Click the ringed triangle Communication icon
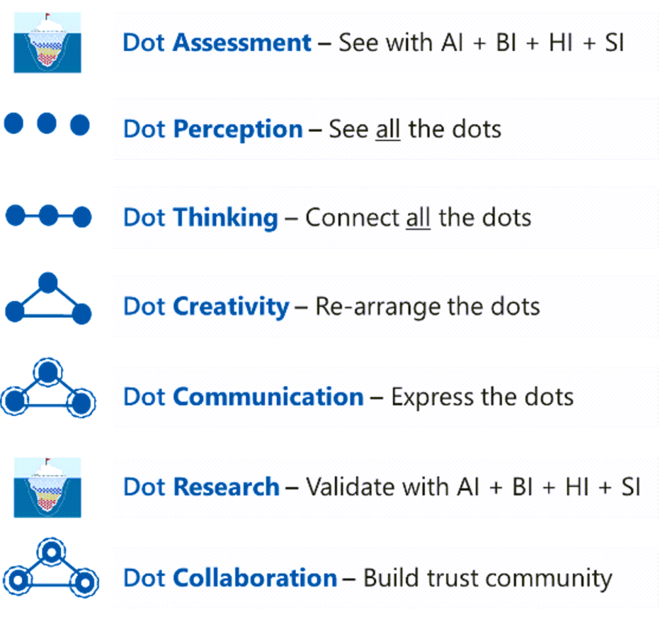The height and width of the screenshot is (622, 672). (48, 388)
